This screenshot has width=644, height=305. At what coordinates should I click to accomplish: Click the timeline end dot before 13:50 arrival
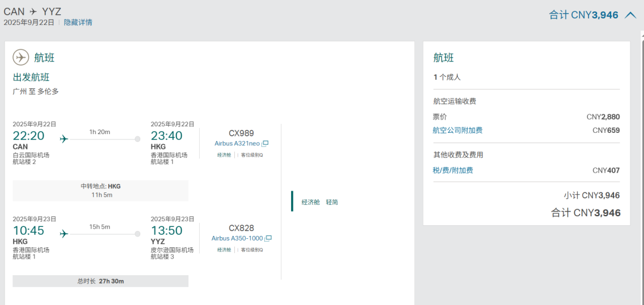pos(138,234)
